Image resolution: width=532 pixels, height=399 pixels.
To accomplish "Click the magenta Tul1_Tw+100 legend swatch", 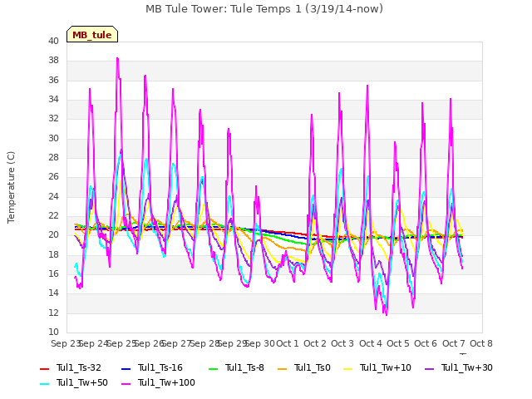I will 126,384.
